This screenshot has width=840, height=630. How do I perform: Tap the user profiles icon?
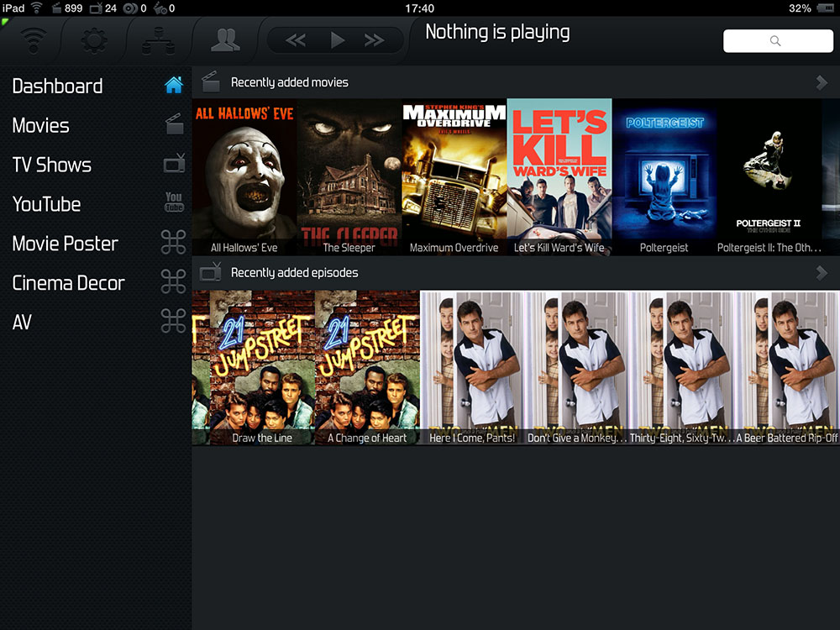tap(225, 39)
